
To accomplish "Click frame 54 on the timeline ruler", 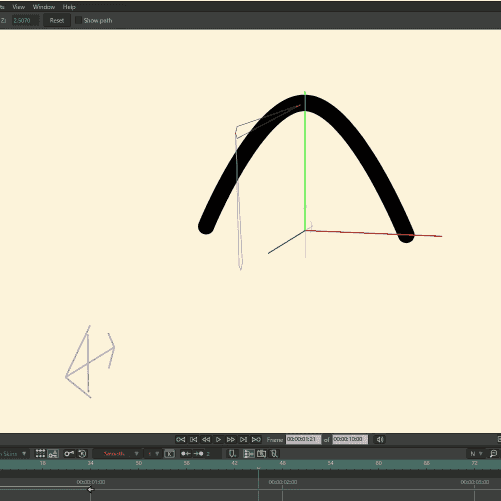I will [330, 463].
